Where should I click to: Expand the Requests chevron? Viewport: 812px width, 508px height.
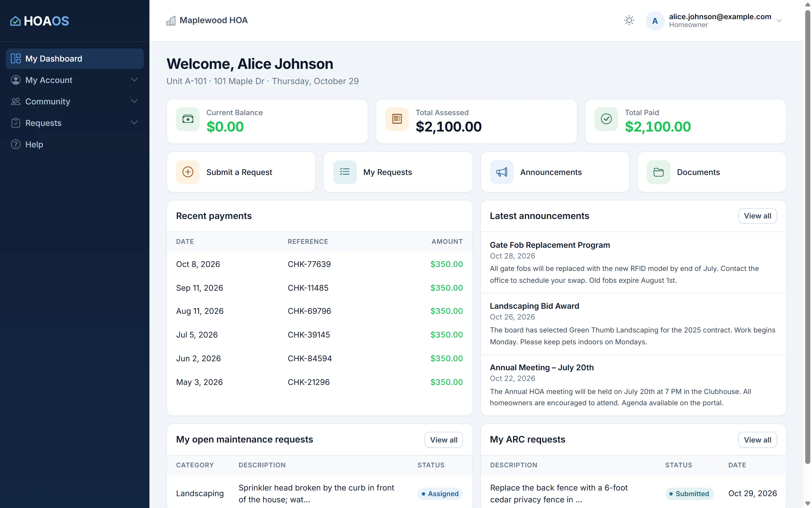134,123
